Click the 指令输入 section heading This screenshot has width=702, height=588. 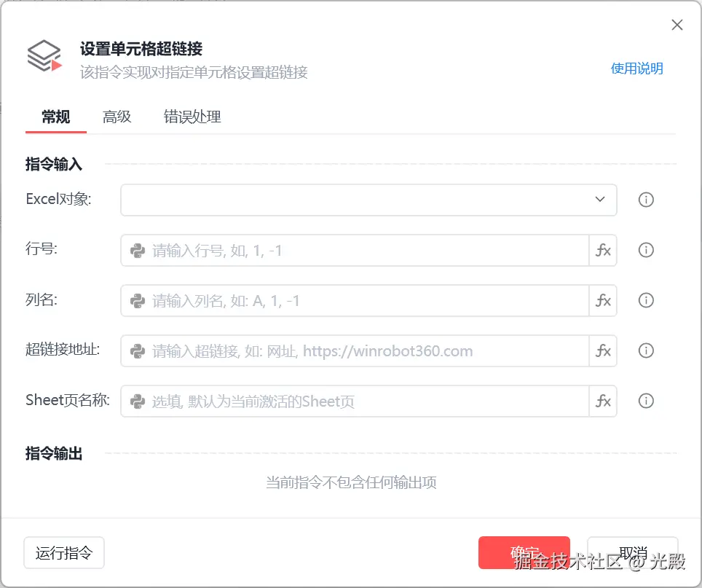[x=54, y=164]
